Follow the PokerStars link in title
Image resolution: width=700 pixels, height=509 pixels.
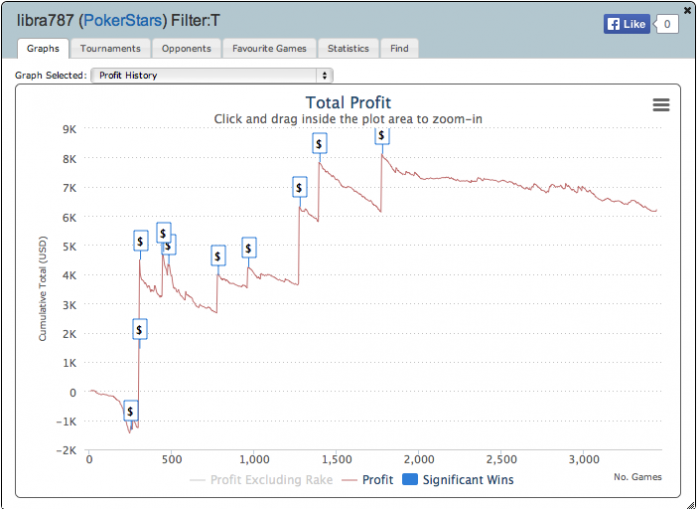[x=123, y=21]
